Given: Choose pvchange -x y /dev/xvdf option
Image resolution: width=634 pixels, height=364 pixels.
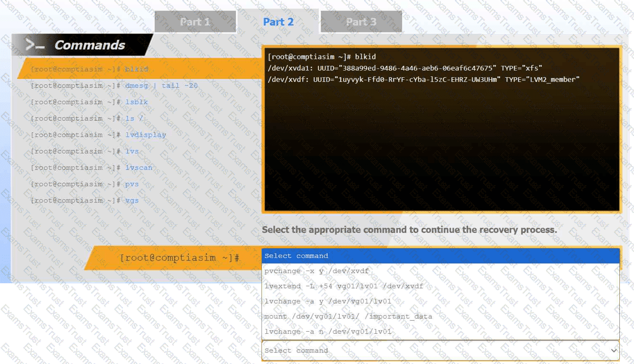Looking at the screenshot, I should (x=316, y=271).
